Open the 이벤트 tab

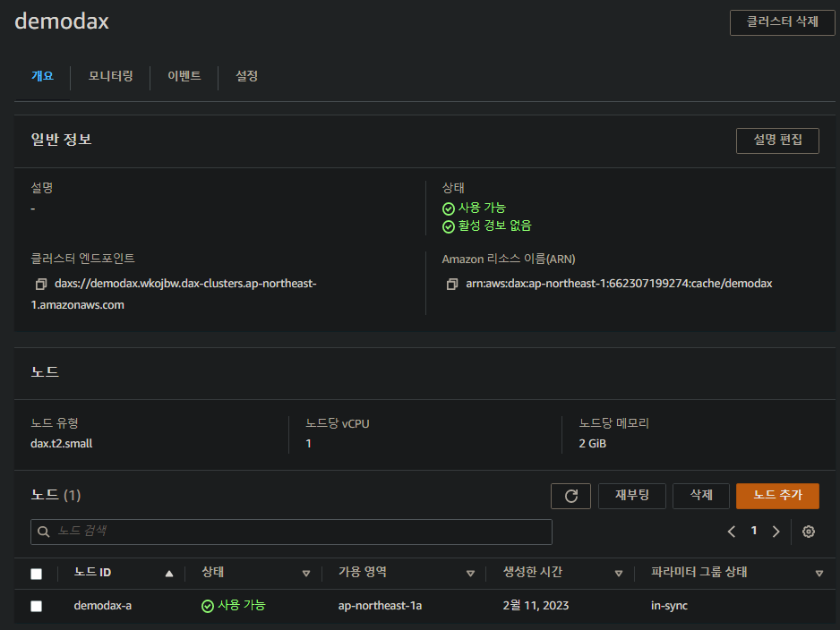184,76
